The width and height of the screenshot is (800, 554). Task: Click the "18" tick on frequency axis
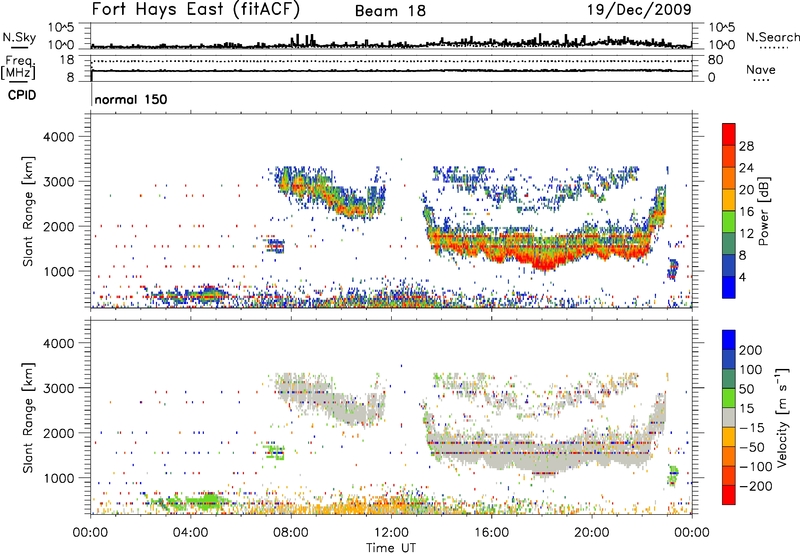pyautogui.click(x=67, y=60)
